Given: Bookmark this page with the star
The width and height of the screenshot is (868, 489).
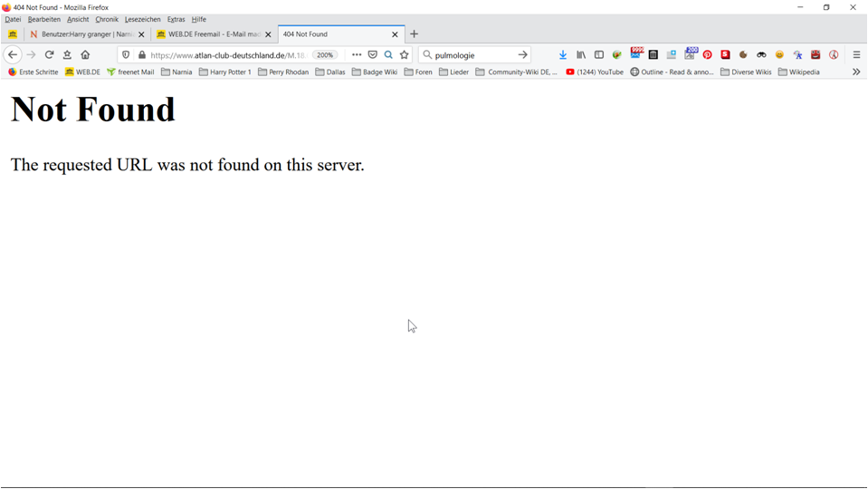Looking at the screenshot, I should tap(404, 55).
